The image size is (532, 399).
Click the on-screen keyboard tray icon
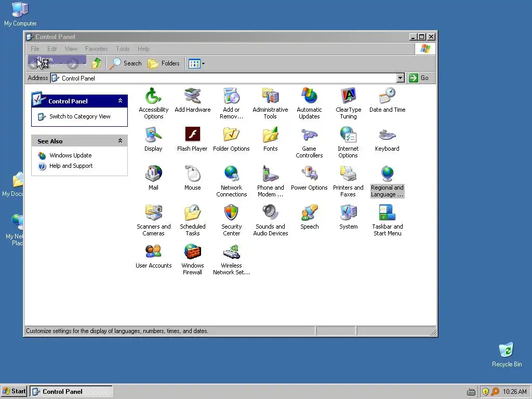(471, 392)
